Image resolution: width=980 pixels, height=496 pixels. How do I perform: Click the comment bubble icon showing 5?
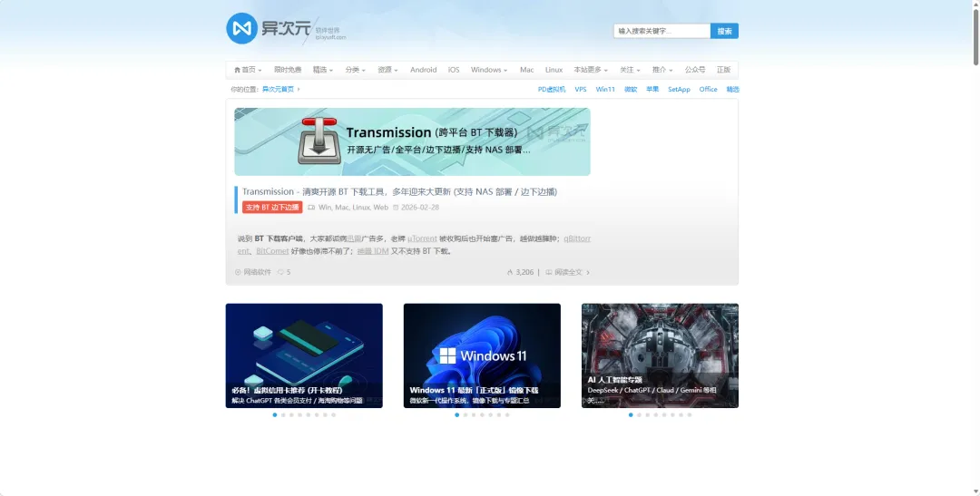(280, 272)
